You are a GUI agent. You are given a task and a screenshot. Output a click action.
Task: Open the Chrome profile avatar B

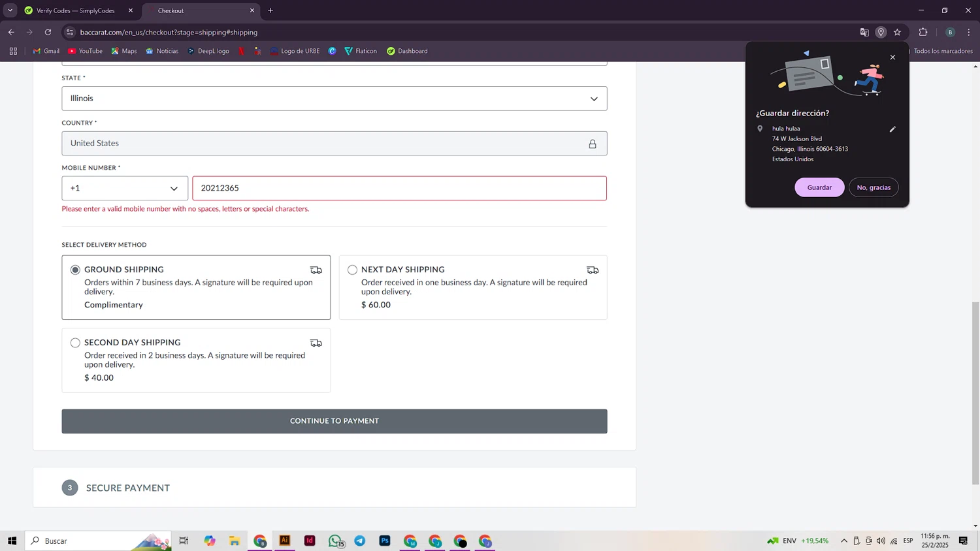pos(950,32)
